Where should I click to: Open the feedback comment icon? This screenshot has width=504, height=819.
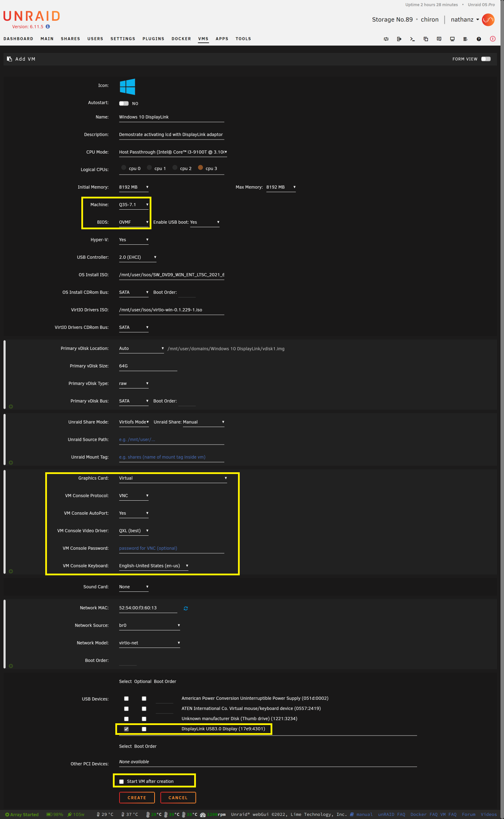point(439,39)
